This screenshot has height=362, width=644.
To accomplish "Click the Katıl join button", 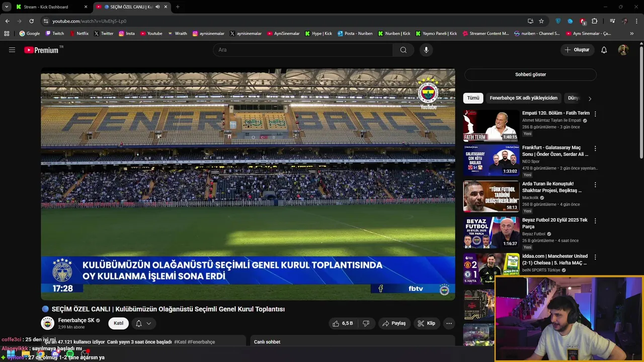I will click(x=118, y=323).
